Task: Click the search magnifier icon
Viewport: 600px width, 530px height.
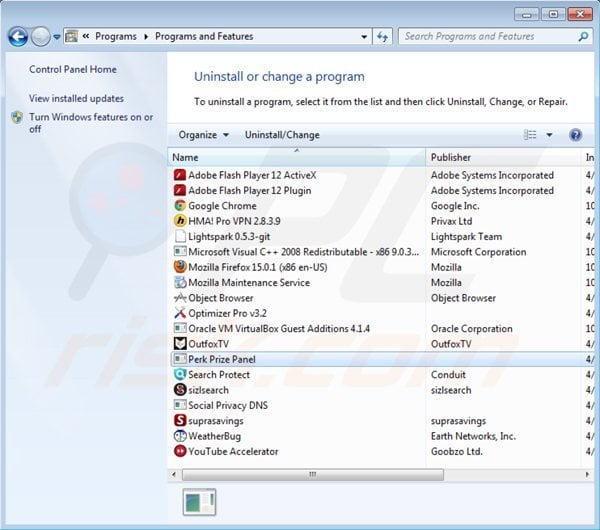Action: (583, 37)
